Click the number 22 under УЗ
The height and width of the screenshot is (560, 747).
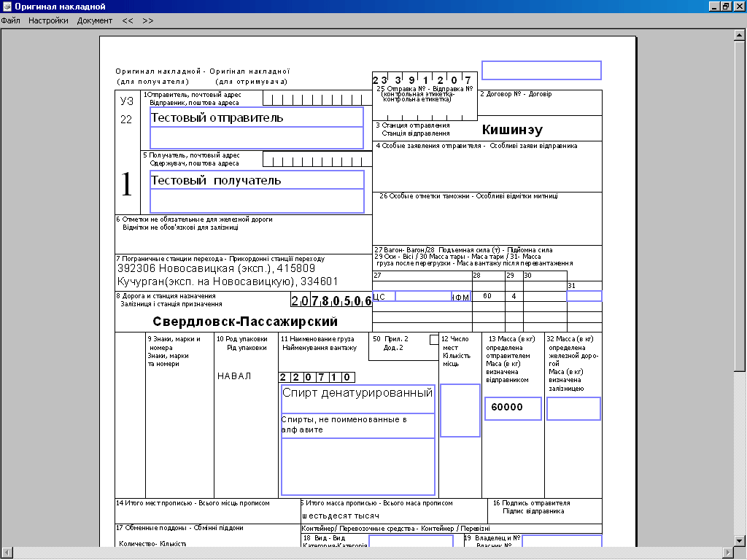tap(125, 120)
